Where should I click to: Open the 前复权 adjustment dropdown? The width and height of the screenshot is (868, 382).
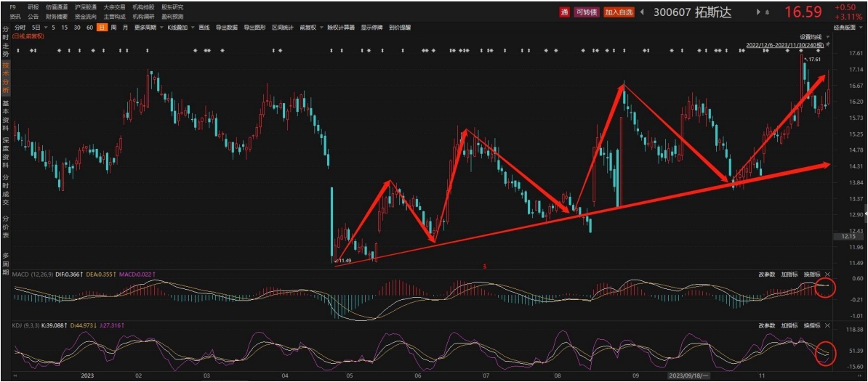pyautogui.click(x=309, y=28)
